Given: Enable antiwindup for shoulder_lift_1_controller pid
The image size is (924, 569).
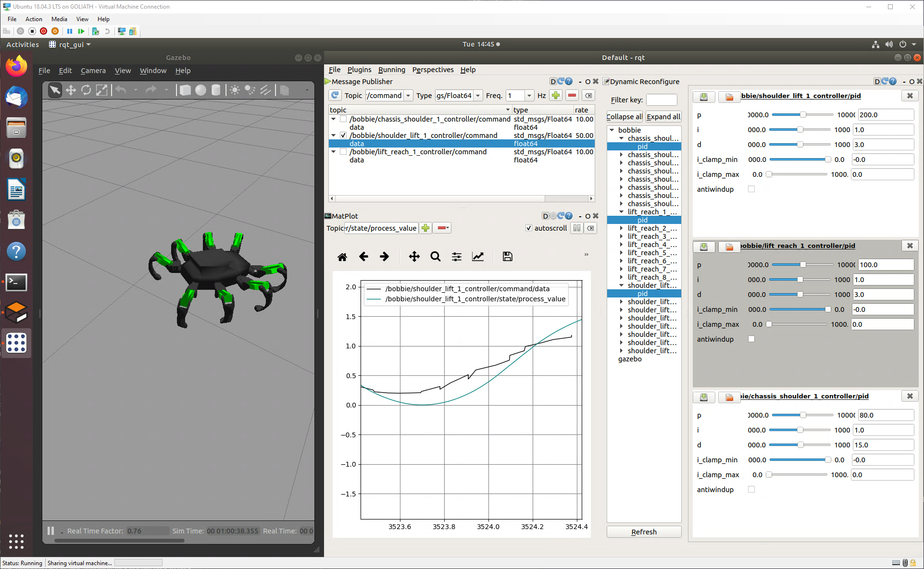Looking at the screenshot, I should click(751, 189).
